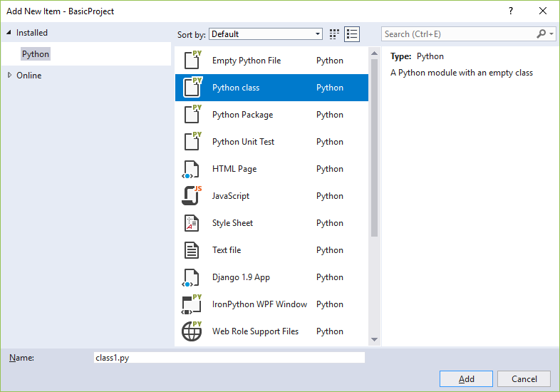
Task: Click the Name input field
Action: point(229,358)
